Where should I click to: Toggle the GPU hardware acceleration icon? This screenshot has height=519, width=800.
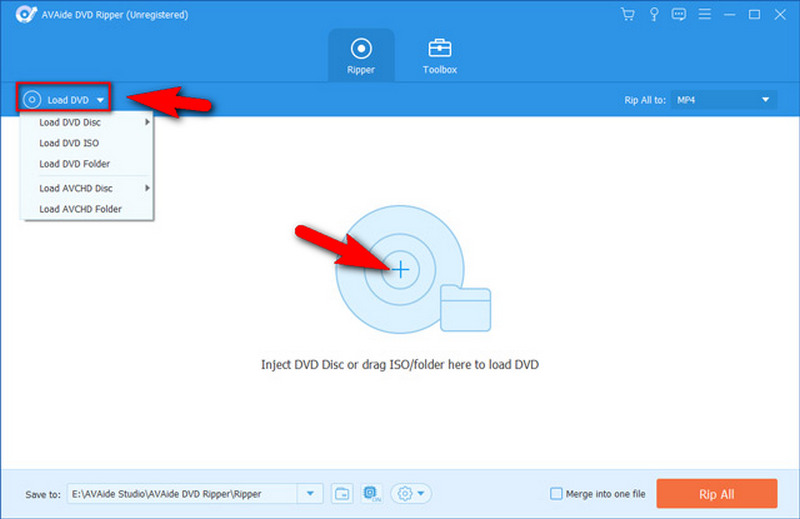[371, 493]
